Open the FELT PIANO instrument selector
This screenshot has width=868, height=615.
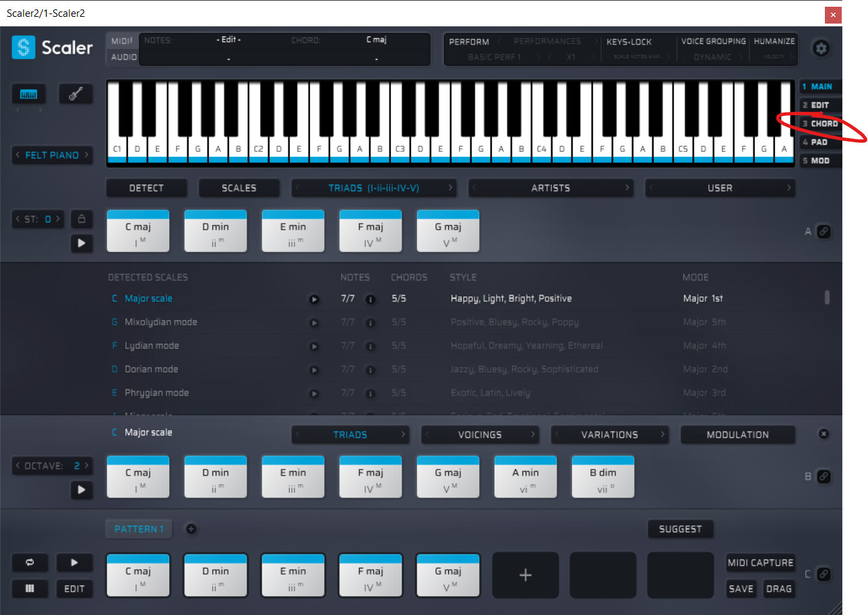click(52, 156)
